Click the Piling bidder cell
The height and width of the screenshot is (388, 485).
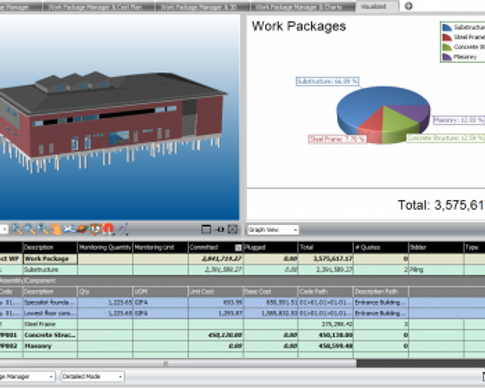tap(436, 270)
